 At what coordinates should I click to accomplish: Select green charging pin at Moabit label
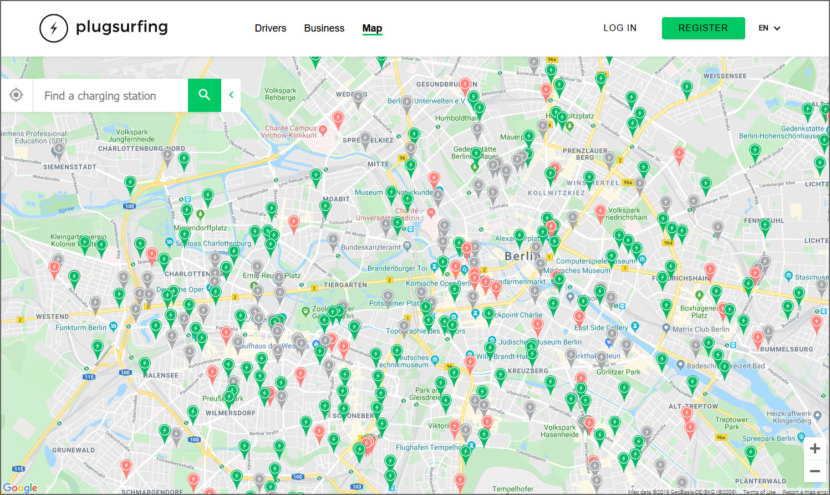326,208
